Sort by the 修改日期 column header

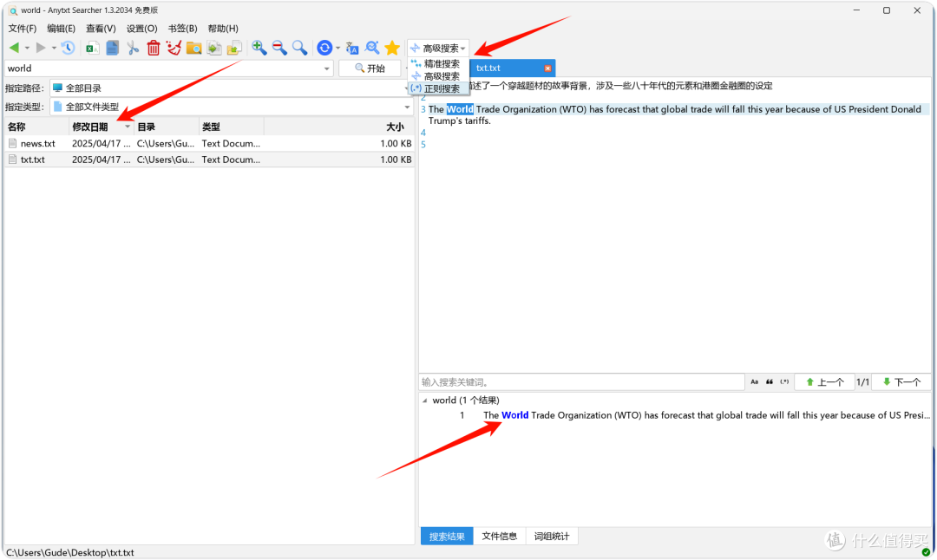[102, 127]
